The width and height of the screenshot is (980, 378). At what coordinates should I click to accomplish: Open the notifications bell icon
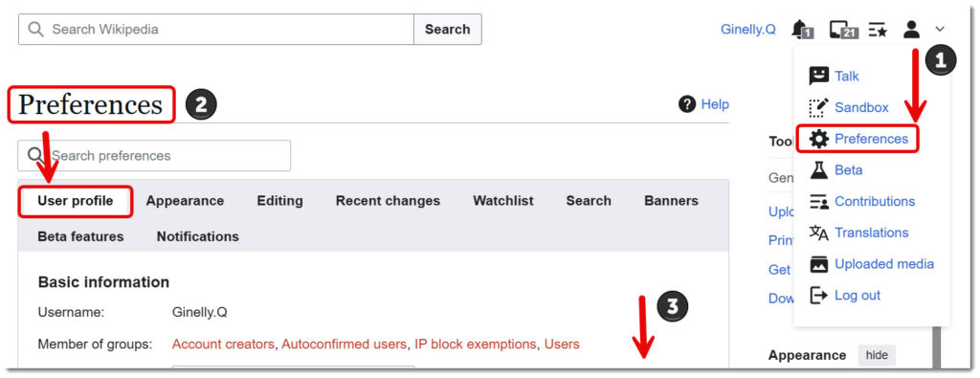(x=802, y=30)
